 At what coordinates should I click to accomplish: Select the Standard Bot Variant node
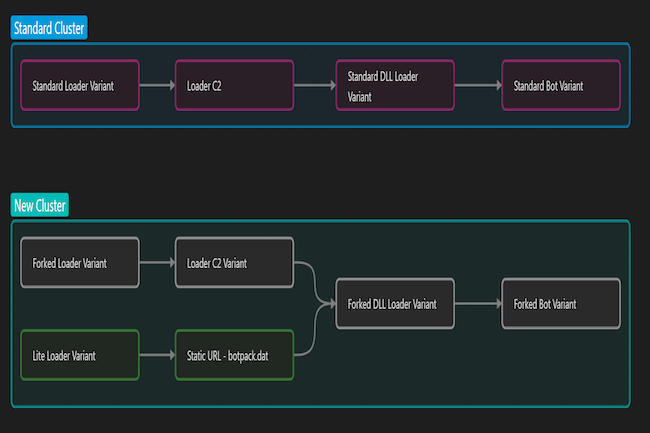[560, 86]
